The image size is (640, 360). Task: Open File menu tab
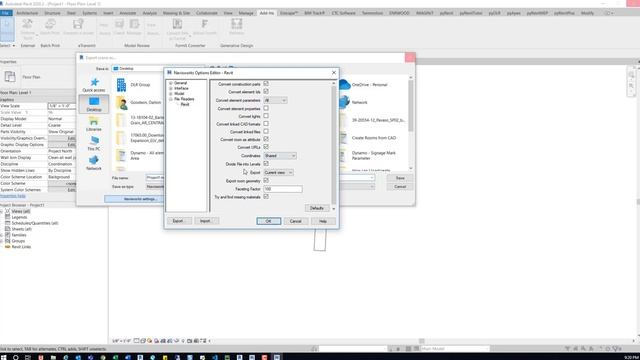[6, 13]
